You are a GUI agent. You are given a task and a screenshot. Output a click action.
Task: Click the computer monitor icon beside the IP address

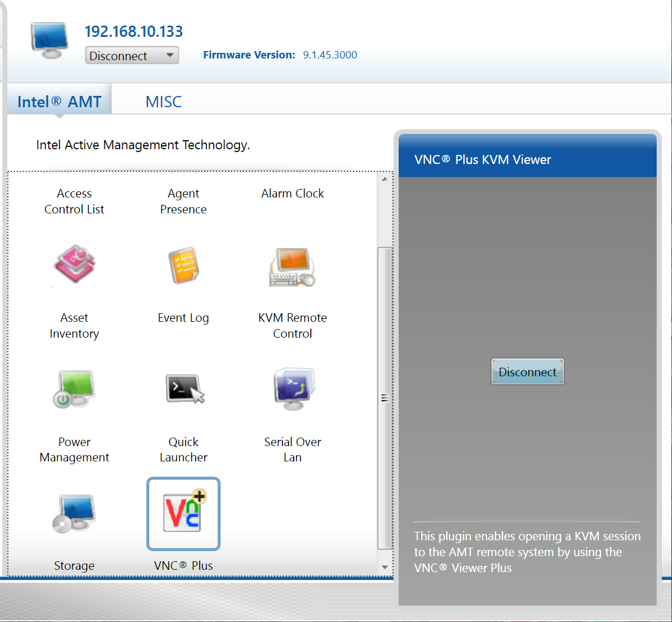[x=50, y=40]
